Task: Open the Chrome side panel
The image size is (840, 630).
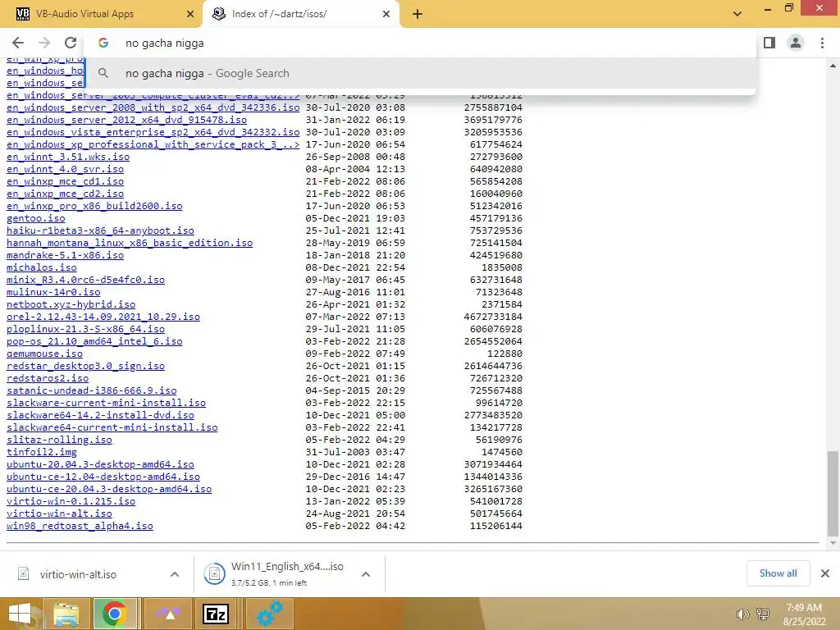Action: pos(769,43)
